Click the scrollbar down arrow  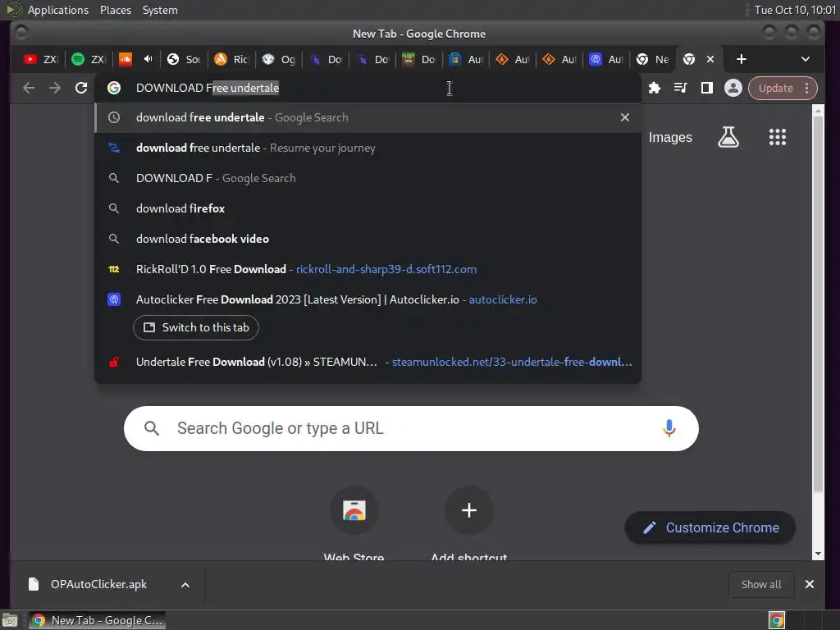tap(818, 554)
